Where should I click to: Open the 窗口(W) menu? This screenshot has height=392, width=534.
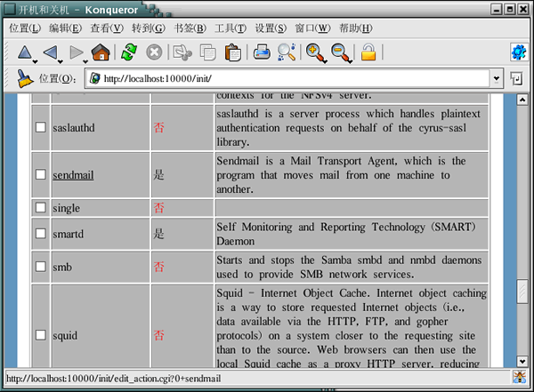coord(312,28)
